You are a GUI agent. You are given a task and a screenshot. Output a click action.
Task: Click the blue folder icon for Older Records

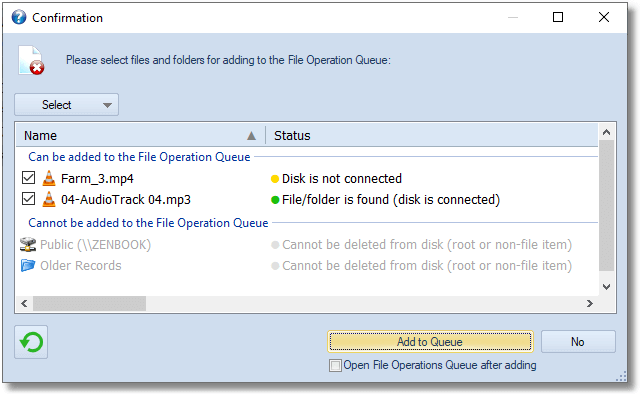[x=28, y=266]
